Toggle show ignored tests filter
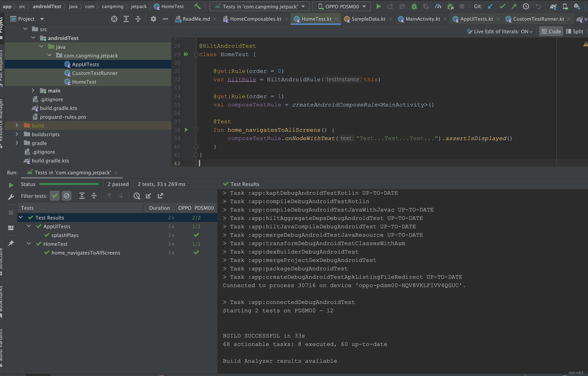 [66, 196]
